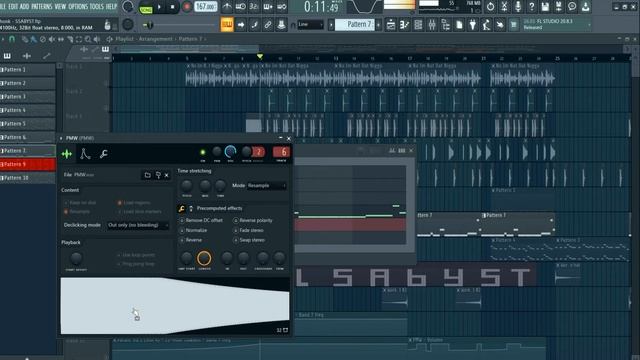Screen dimensions: 640x360
Task: Toggle the auto-scroll arrow icon
Action: (x=241, y=25)
